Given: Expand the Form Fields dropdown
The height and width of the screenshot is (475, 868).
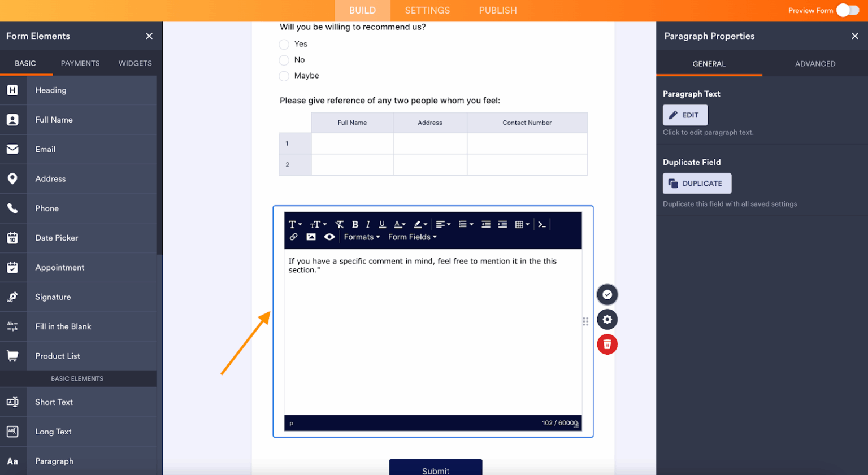Looking at the screenshot, I should pyautogui.click(x=412, y=237).
